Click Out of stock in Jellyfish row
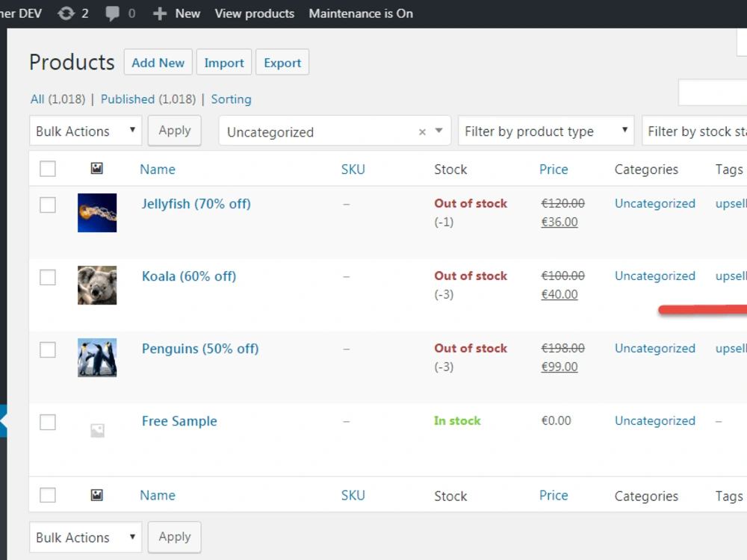Image resolution: width=747 pixels, height=560 pixels. [x=471, y=203]
